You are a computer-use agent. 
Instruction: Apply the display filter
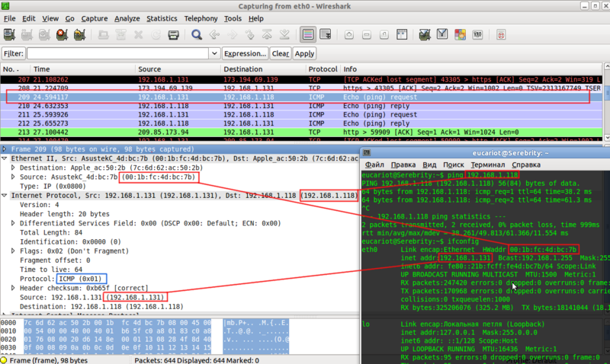tap(304, 53)
